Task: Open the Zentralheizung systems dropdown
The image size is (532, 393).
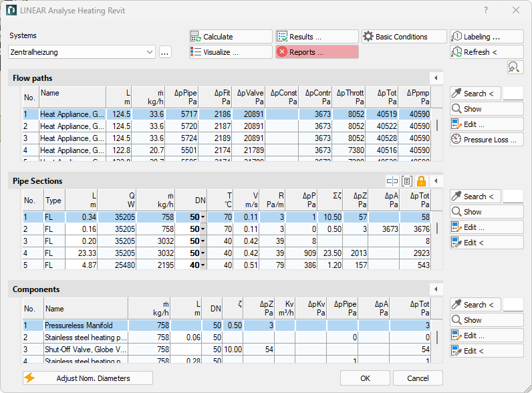Action: coord(82,52)
